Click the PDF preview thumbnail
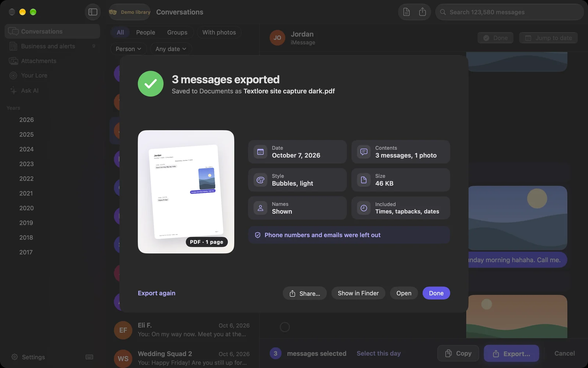Screen dimensions: 588x368 click(186, 192)
